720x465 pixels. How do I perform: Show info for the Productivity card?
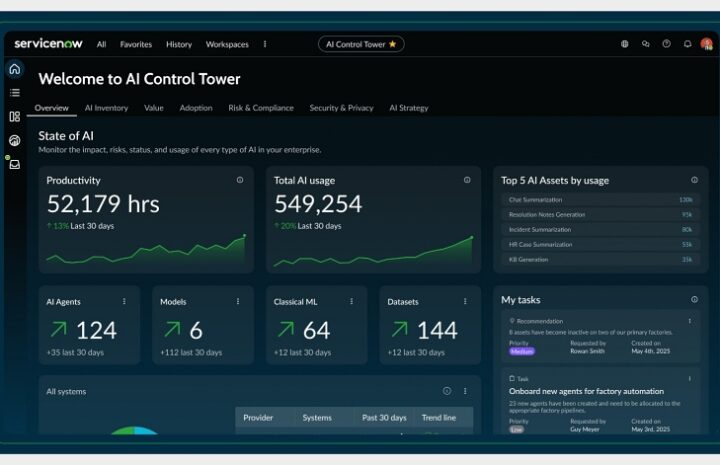[240, 180]
